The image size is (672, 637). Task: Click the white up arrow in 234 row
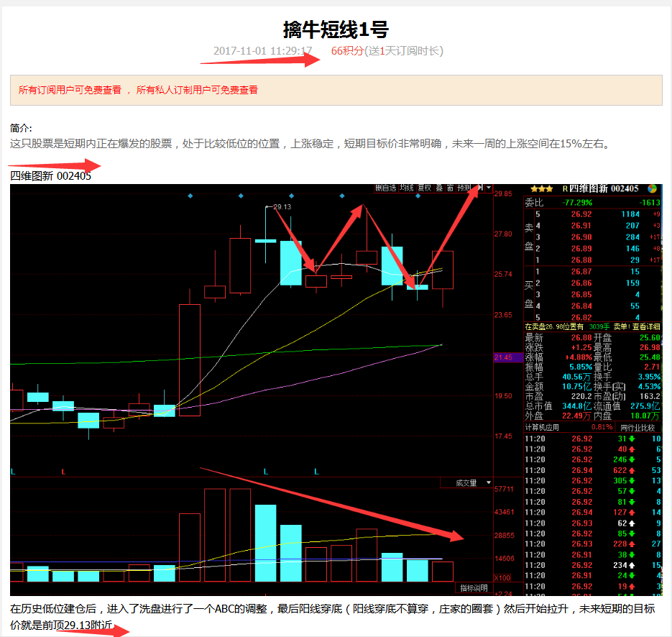pos(632,565)
